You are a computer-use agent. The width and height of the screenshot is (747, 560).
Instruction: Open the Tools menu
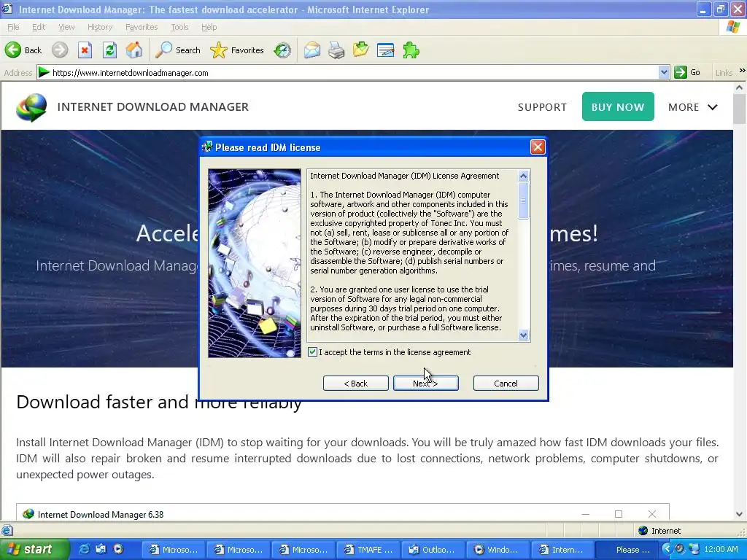[x=179, y=27]
